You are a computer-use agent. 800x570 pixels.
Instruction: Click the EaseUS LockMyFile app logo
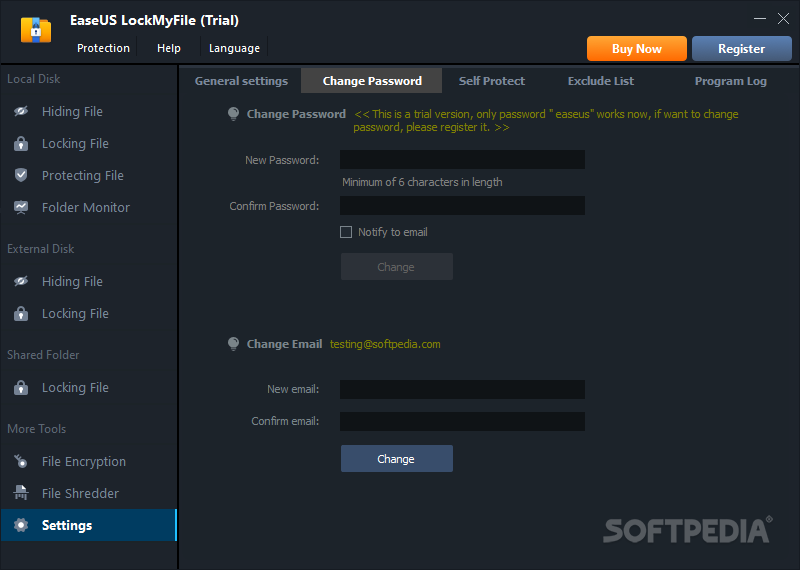36,31
